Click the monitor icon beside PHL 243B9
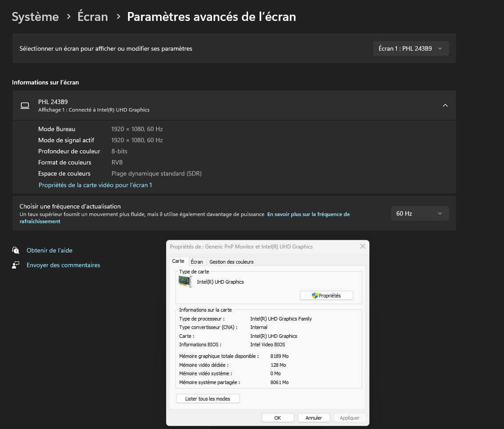The image size is (504, 429). pos(25,105)
